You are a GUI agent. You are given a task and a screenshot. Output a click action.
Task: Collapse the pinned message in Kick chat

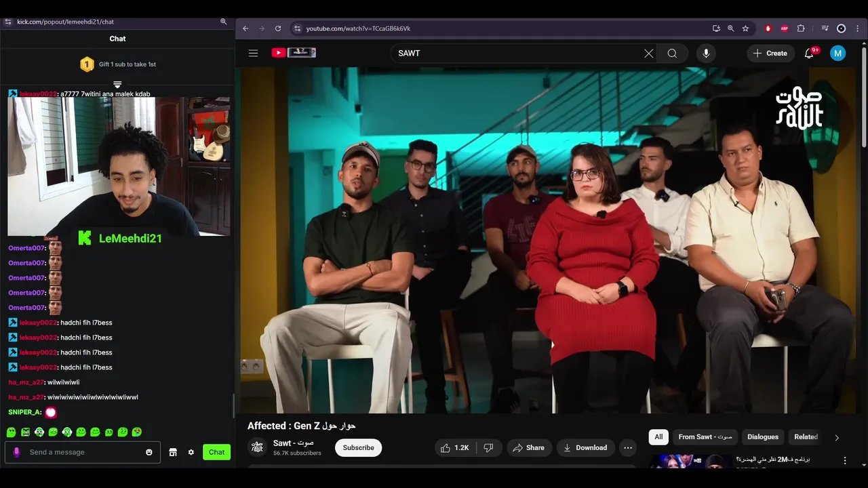(117, 85)
